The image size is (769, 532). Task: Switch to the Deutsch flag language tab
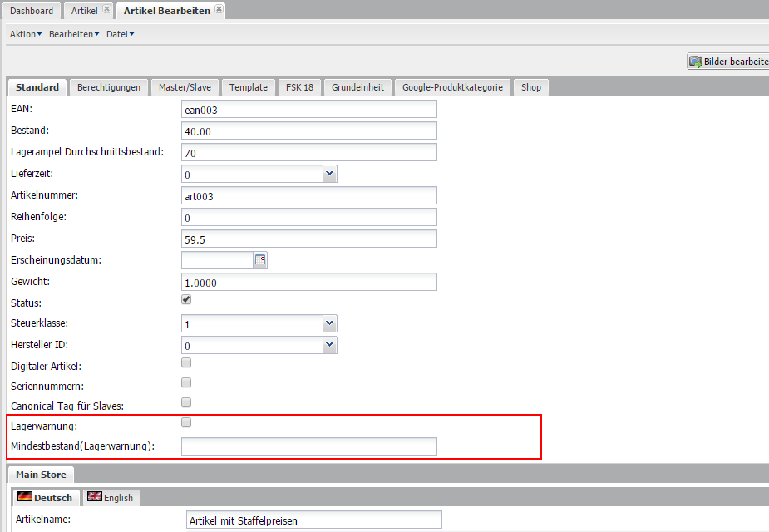point(46,498)
